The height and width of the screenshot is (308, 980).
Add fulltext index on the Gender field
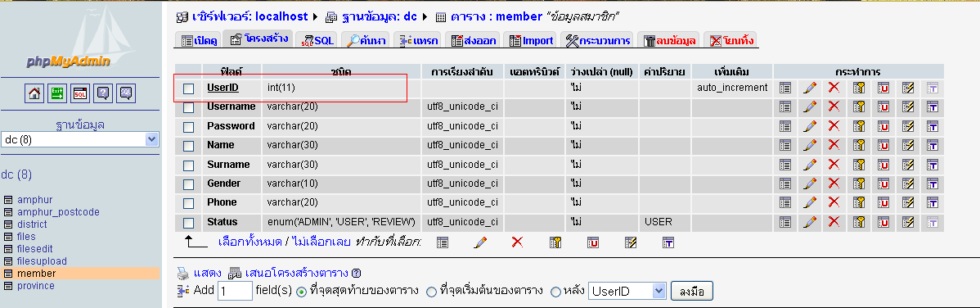(x=933, y=183)
